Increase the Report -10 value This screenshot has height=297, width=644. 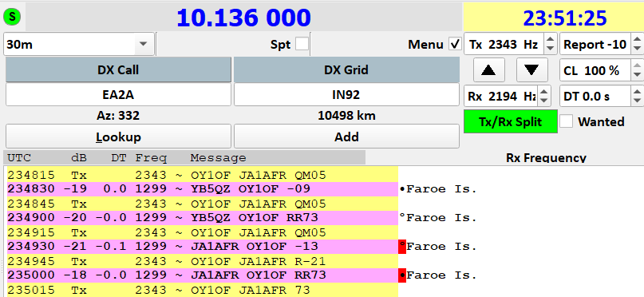[636, 39]
